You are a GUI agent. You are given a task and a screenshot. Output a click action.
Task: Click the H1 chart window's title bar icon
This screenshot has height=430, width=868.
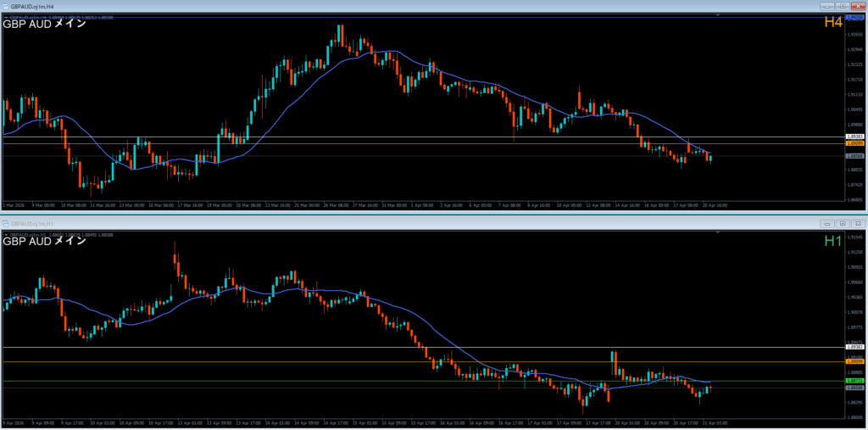(x=7, y=223)
